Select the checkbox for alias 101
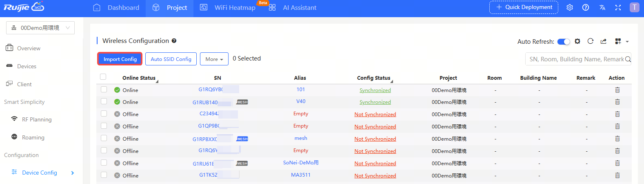644x184 pixels. pyautogui.click(x=104, y=90)
